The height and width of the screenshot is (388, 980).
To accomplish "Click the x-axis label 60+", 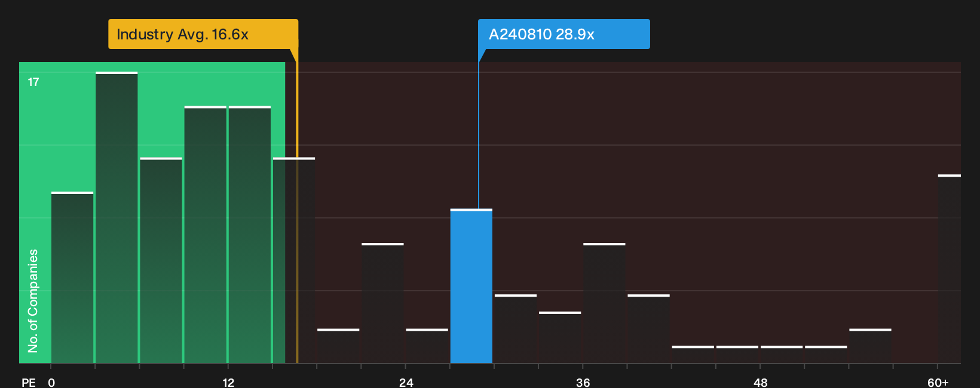I will tap(938, 382).
